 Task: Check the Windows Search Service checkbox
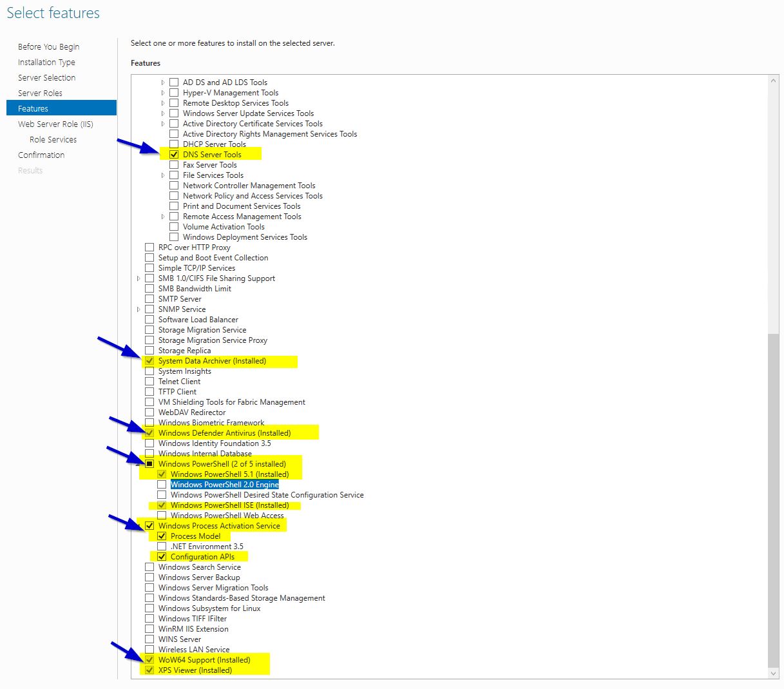click(149, 567)
